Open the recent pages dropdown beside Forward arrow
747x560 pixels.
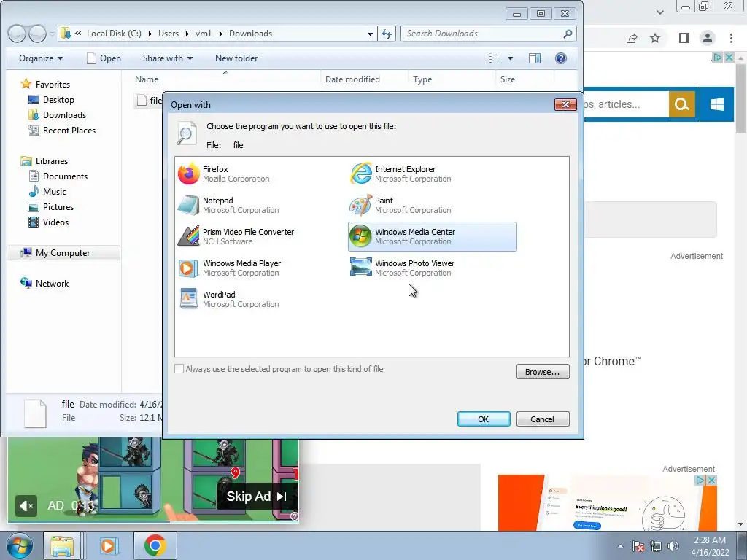[x=52, y=34]
